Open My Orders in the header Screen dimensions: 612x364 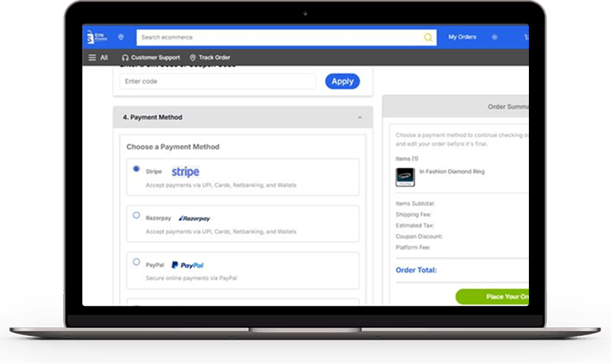[462, 37]
